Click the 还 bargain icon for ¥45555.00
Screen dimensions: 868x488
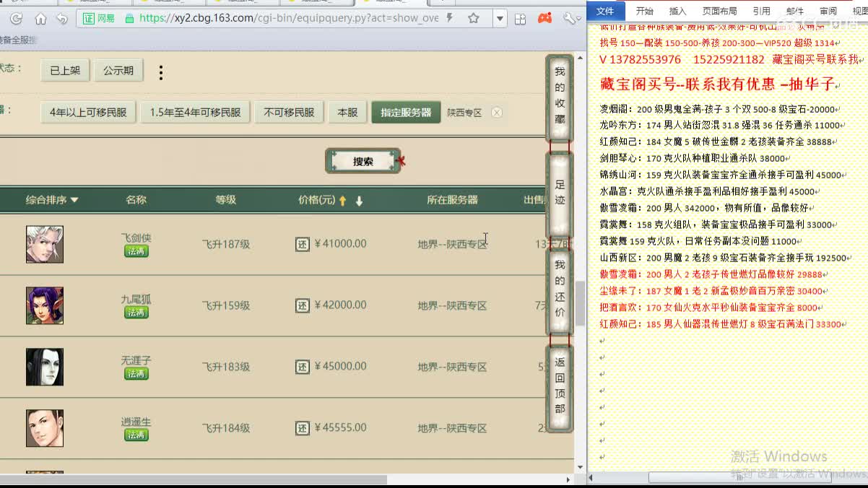pos(303,428)
